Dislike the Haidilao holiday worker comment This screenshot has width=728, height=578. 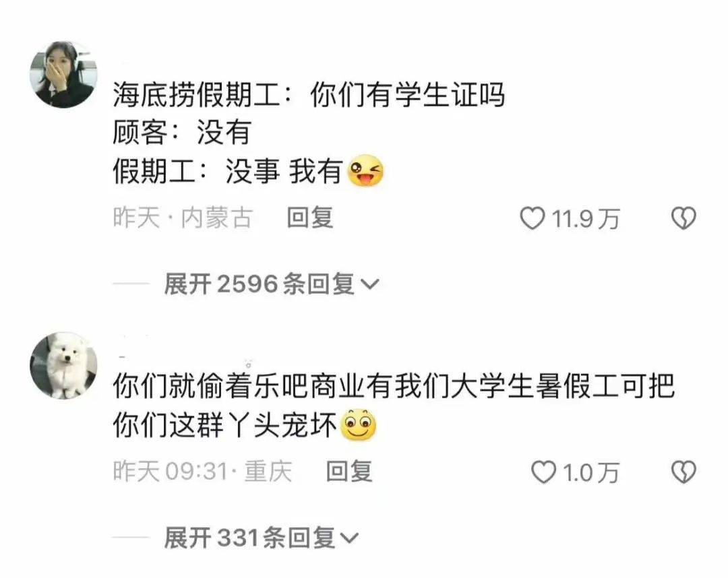coord(684,218)
